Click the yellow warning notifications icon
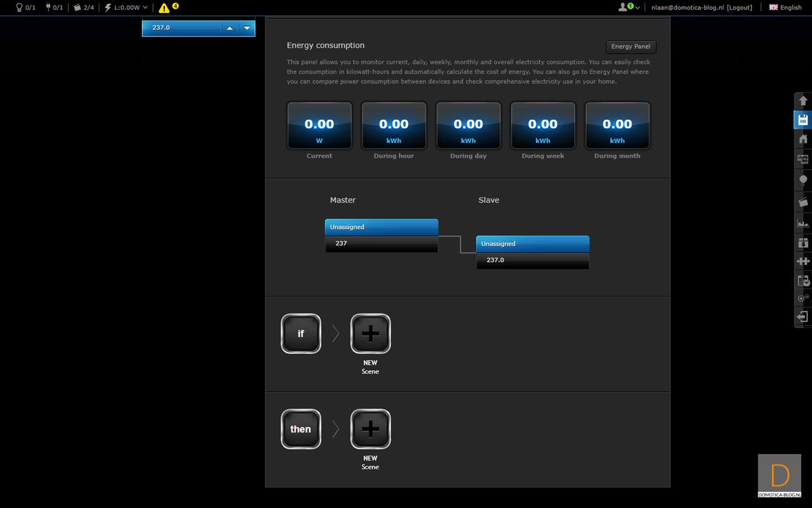This screenshot has height=508, width=812. click(164, 8)
